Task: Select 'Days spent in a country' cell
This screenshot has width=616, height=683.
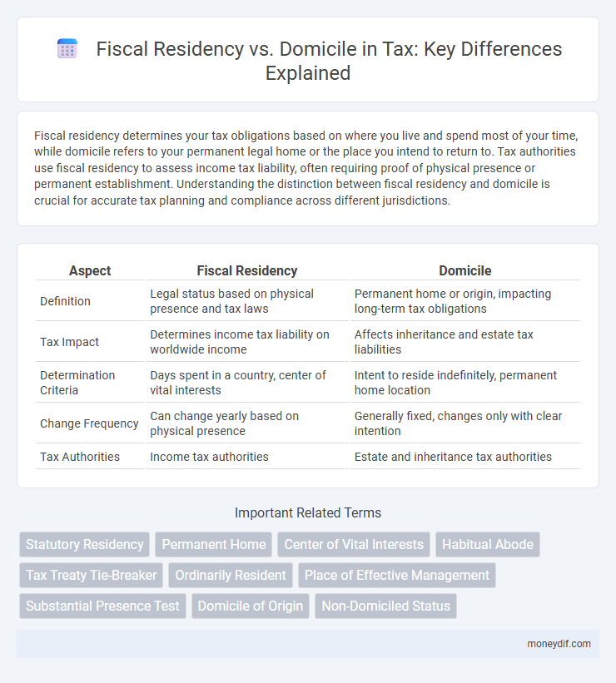Action: [x=246, y=383]
